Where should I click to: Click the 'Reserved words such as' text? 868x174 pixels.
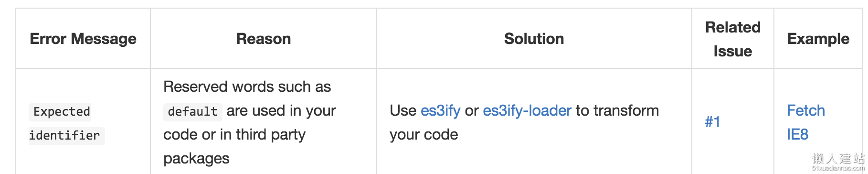coord(247,87)
